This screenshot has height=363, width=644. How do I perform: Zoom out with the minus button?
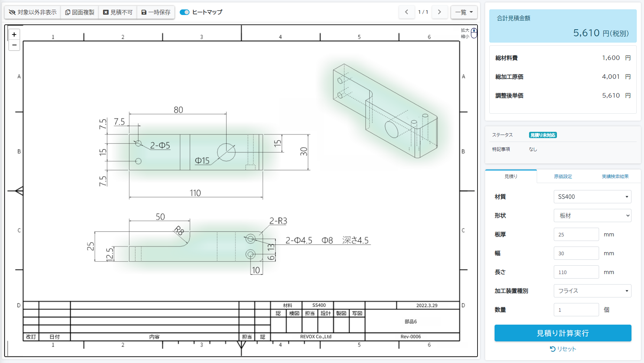(x=14, y=45)
